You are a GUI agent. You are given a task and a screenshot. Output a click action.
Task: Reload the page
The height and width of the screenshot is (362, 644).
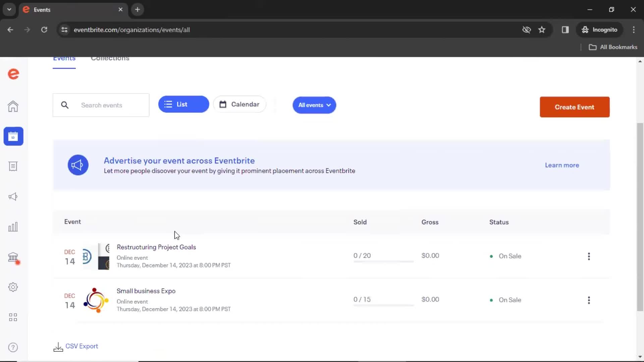(44, 30)
